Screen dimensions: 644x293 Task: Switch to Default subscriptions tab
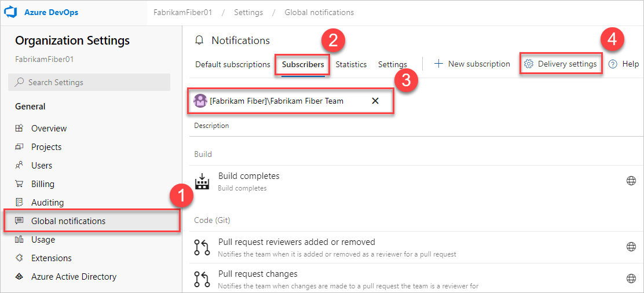(232, 64)
